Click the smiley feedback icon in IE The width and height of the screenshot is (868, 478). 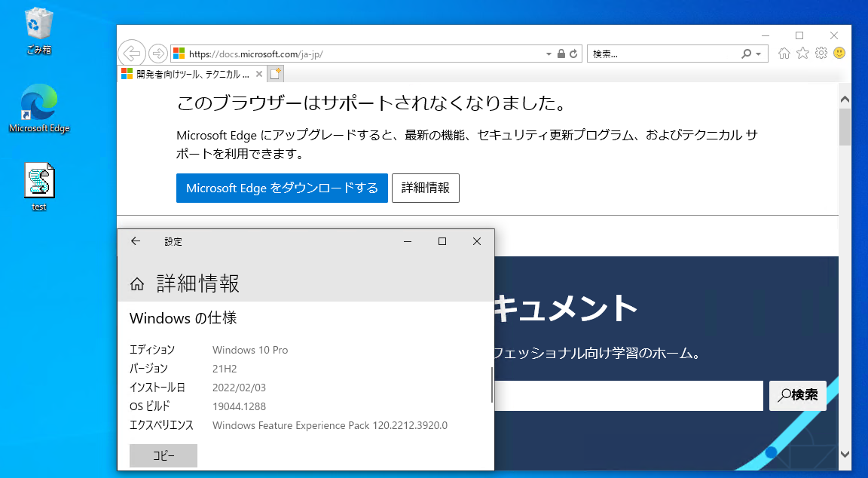839,54
